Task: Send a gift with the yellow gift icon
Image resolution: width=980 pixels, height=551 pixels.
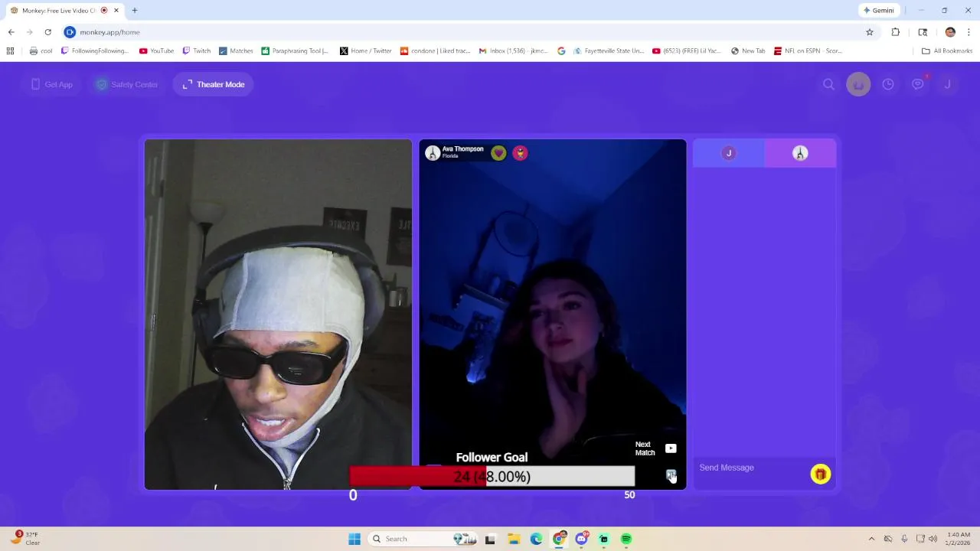Action: pos(820,474)
